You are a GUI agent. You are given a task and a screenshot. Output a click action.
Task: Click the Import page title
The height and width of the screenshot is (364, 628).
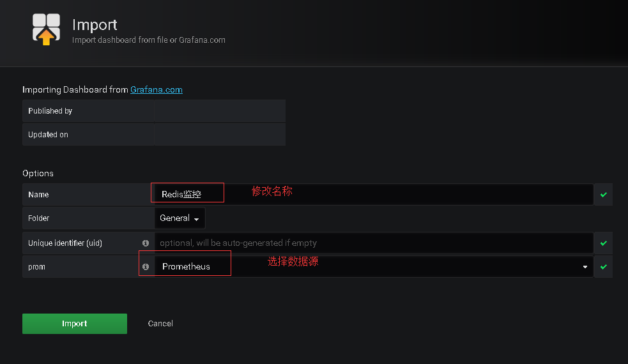tap(95, 25)
